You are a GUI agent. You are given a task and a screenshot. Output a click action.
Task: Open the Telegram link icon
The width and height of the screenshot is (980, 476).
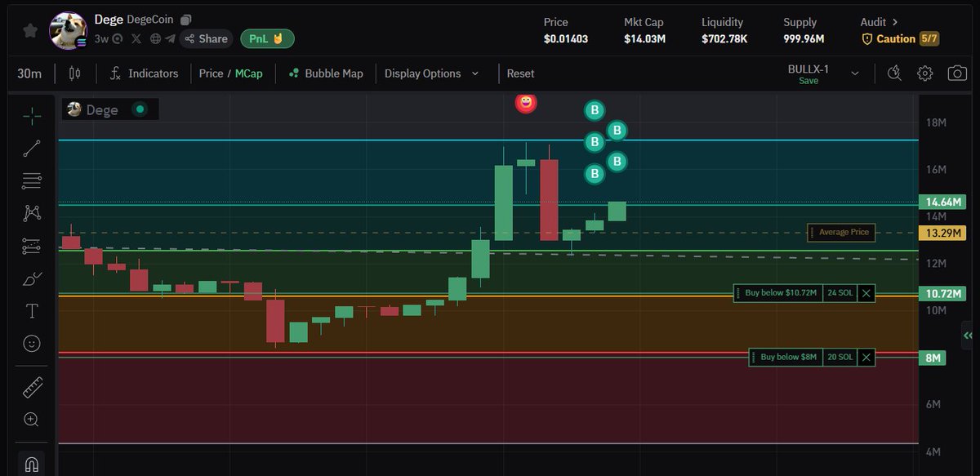(x=170, y=38)
